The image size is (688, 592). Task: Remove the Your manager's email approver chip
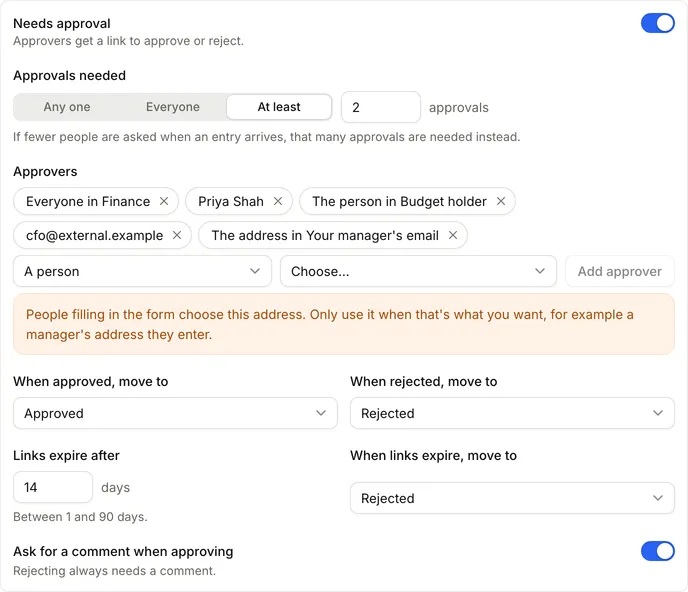(x=453, y=236)
